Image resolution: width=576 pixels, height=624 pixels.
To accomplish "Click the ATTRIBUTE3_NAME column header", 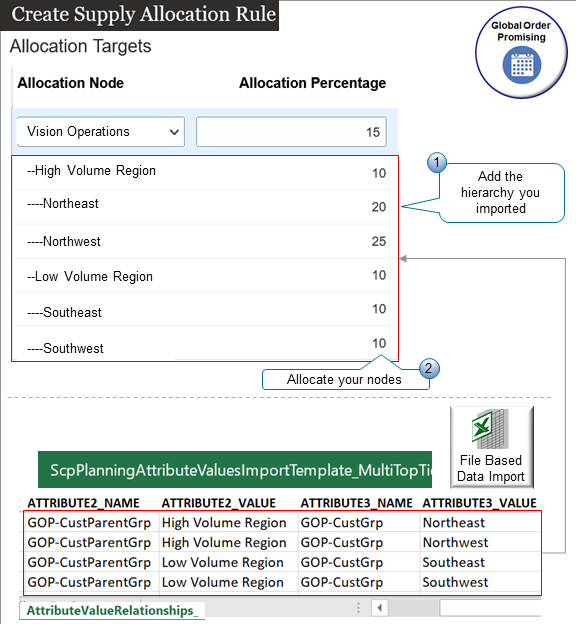I will (x=356, y=503).
